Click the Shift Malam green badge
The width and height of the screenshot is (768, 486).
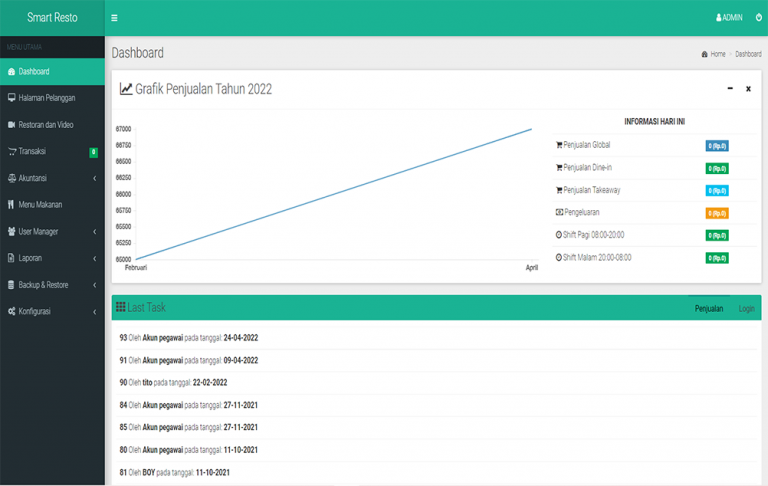(x=717, y=258)
